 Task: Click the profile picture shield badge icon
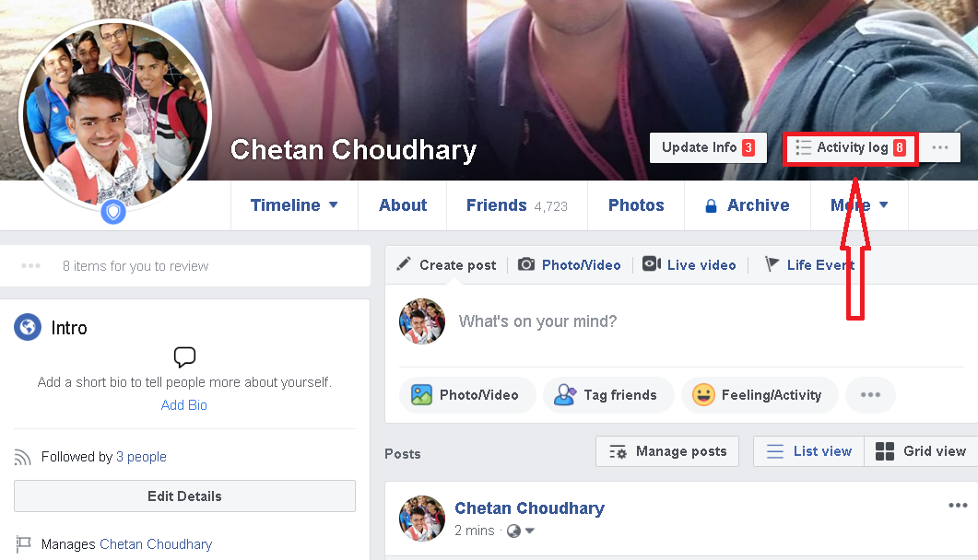[x=112, y=213]
